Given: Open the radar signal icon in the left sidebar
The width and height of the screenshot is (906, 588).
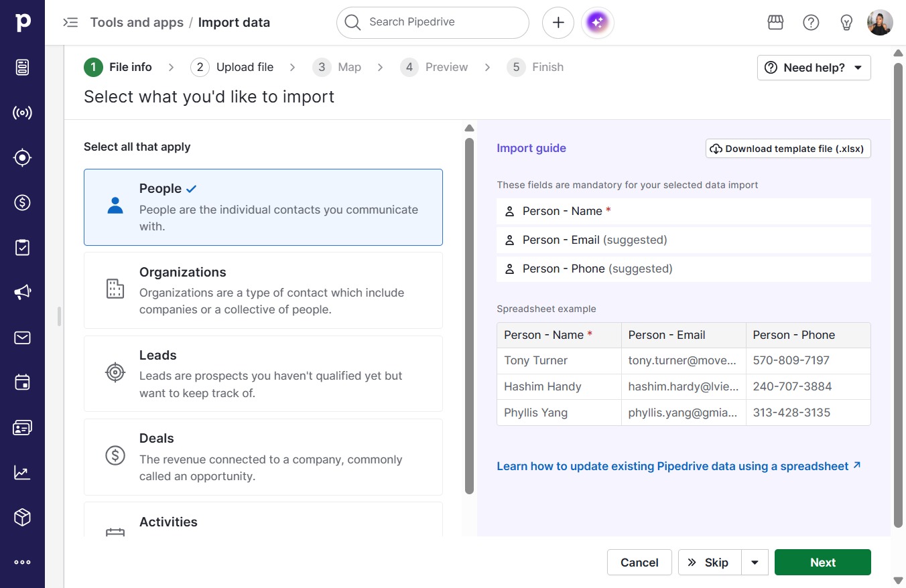Looking at the screenshot, I should tap(23, 113).
